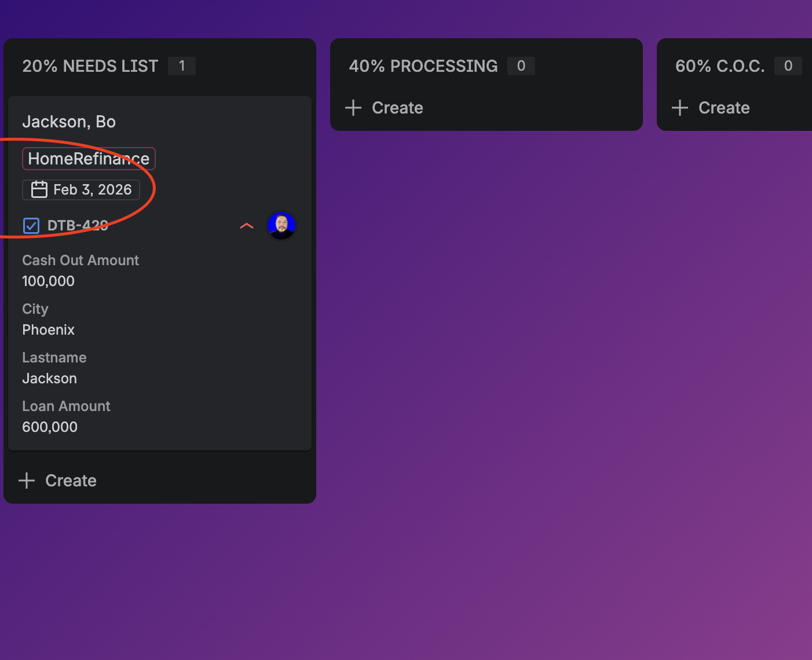Click the Cash Out Amount value 100,000
Image resolution: width=812 pixels, height=660 pixels.
(49, 281)
